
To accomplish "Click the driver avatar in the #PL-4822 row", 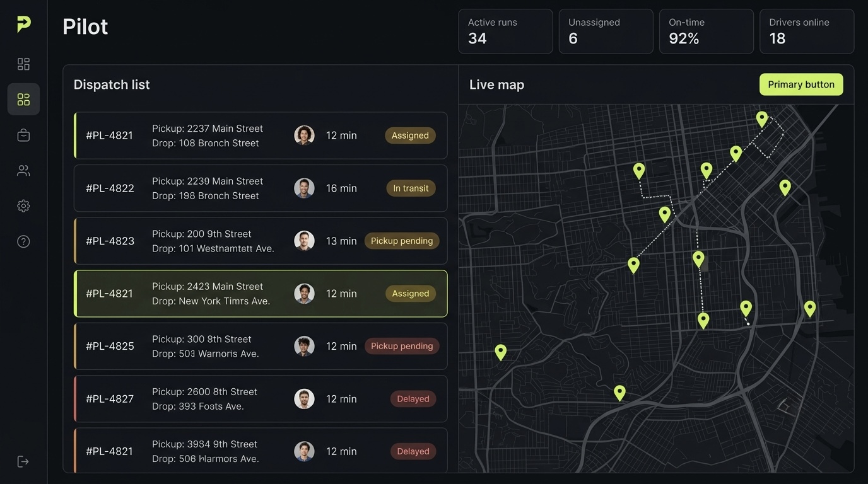I will tap(304, 188).
